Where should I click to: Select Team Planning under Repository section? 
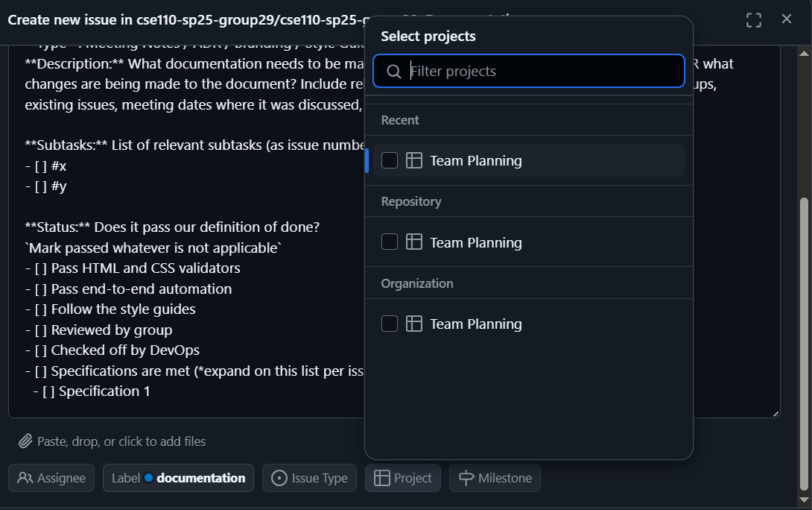tap(476, 242)
